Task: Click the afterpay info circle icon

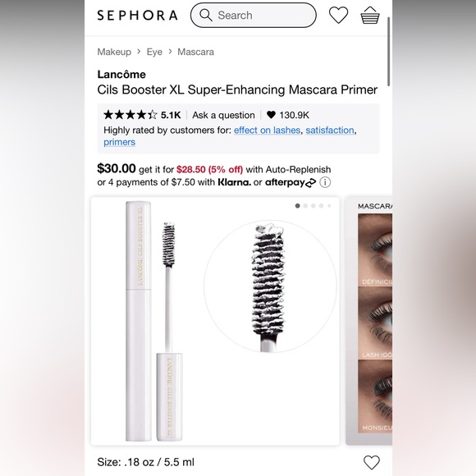Action: (325, 182)
